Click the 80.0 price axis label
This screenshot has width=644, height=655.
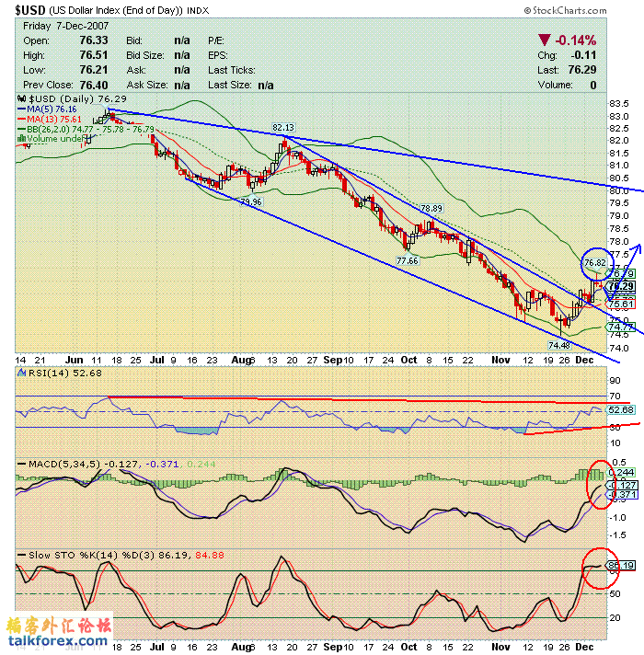pos(619,191)
